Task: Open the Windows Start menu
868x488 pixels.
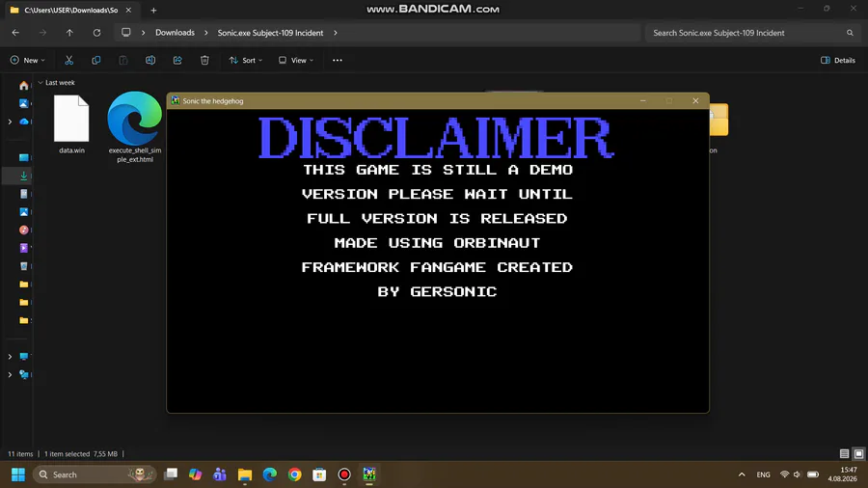Action: [18, 474]
